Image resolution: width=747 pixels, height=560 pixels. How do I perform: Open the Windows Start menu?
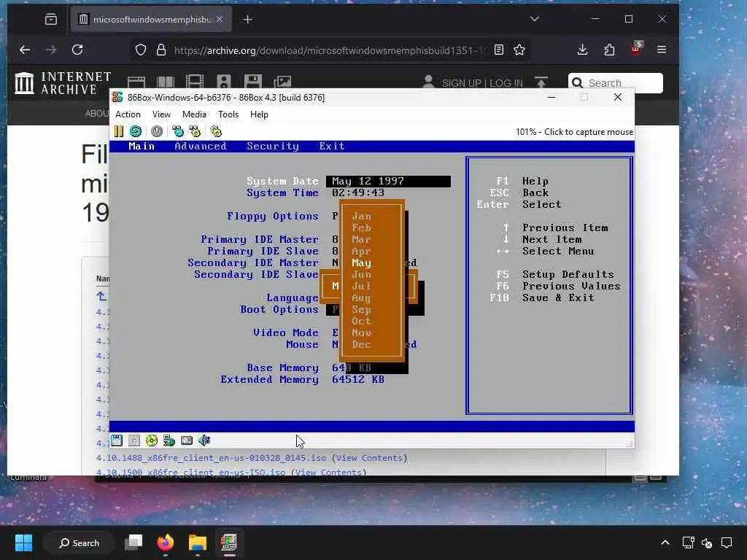[23, 542]
